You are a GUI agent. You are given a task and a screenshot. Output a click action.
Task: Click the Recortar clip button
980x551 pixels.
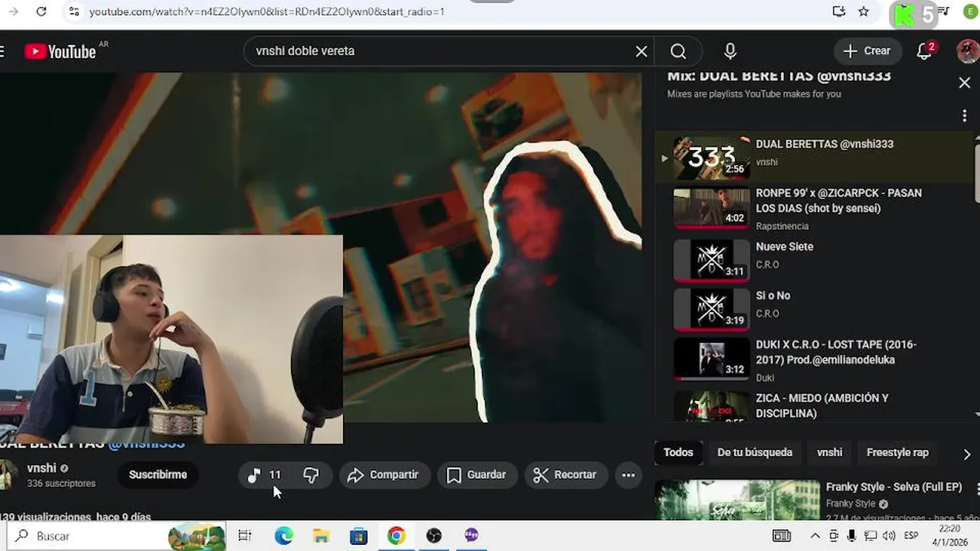566,475
